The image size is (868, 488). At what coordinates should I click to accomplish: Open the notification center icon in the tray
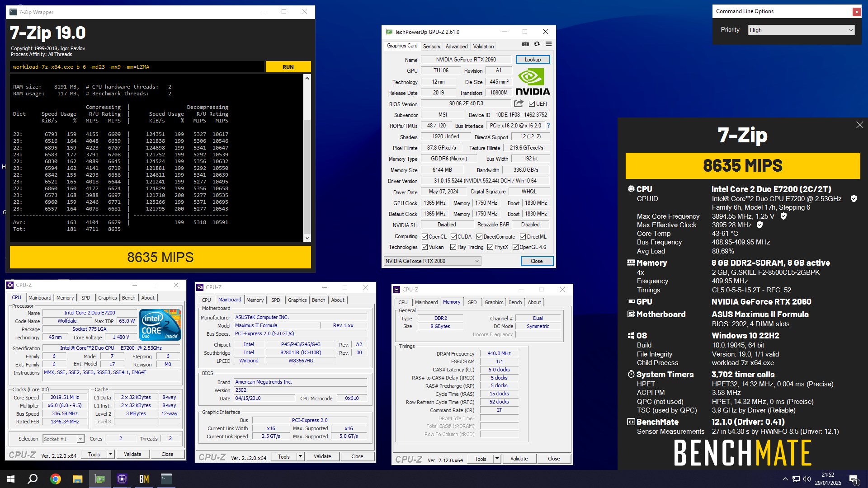click(x=854, y=479)
